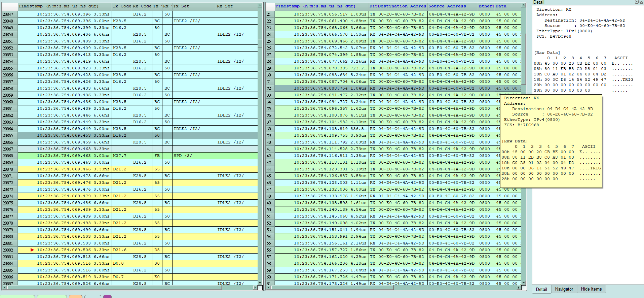Click the red arrow marker on row 20882
Viewport: 644px width, 298px height.
32,250
